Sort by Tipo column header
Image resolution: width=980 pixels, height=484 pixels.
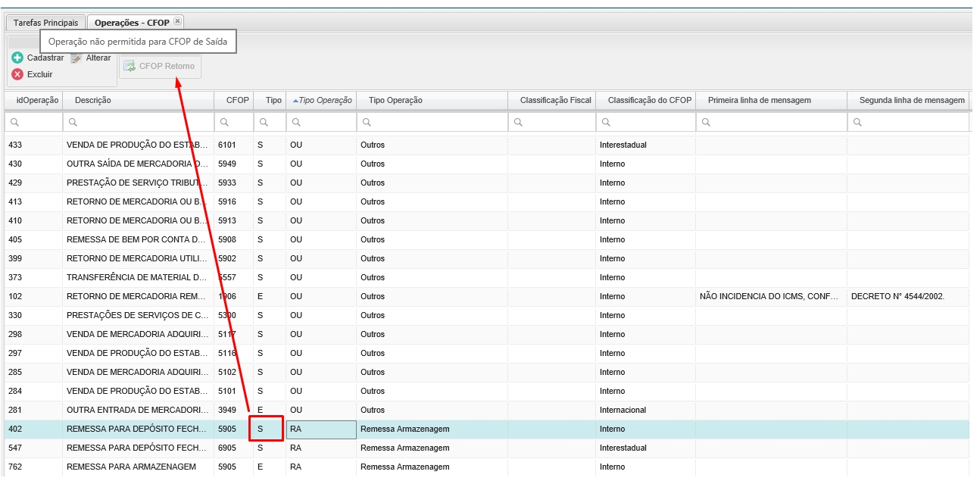(270, 100)
